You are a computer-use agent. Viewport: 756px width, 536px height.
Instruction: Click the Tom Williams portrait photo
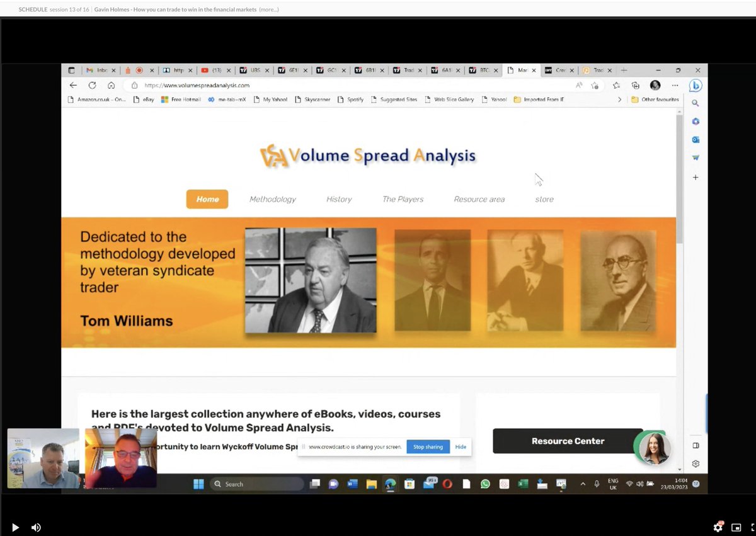(x=311, y=280)
